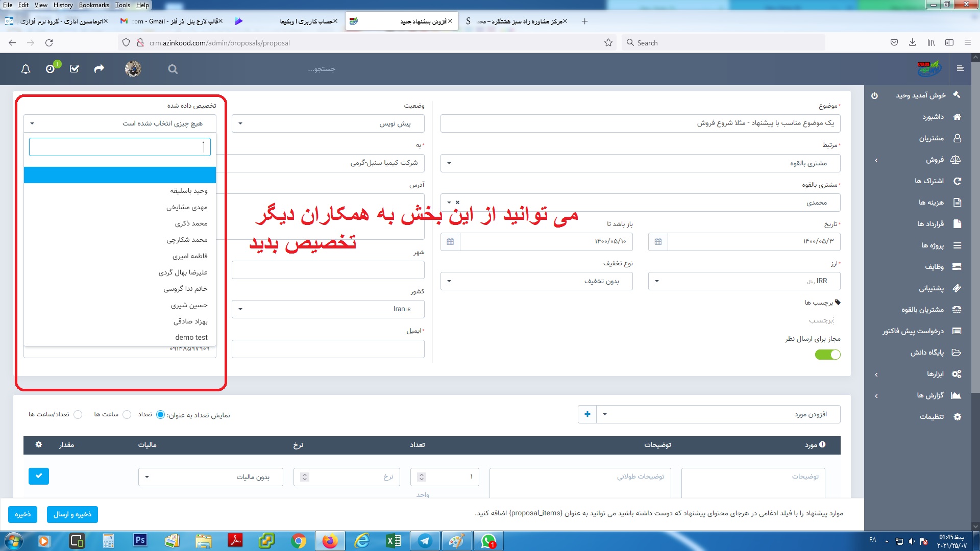Viewport: 980px width, 551px height.
Task: Open the مشتری بالقوه lead dropdown showing محمدی
Action: click(640, 203)
